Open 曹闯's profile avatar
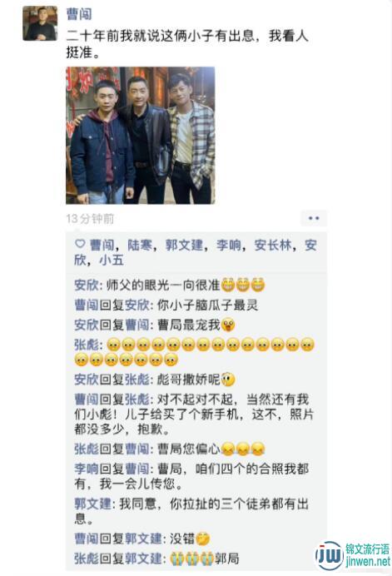Screen dimensions: 392x576 (40, 23)
